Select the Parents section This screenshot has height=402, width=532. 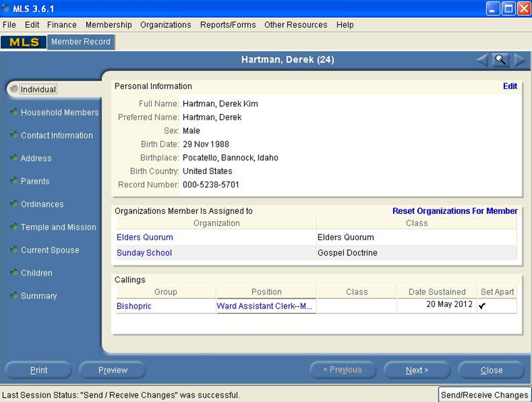35,181
